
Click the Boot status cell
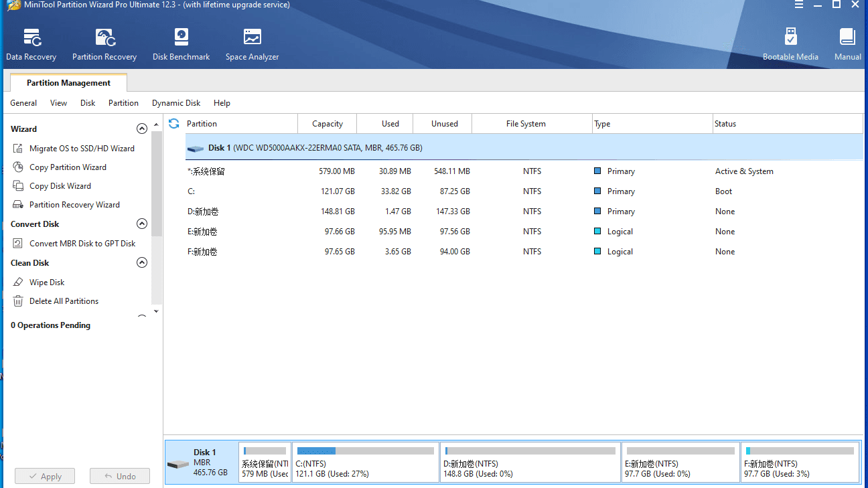(x=723, y=191)
